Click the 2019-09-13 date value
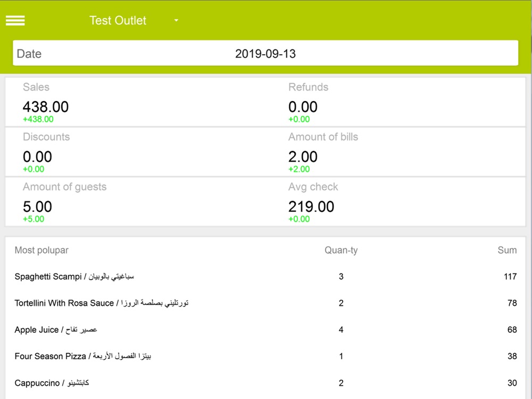The image size is (532, 399). tap(265, 54)
